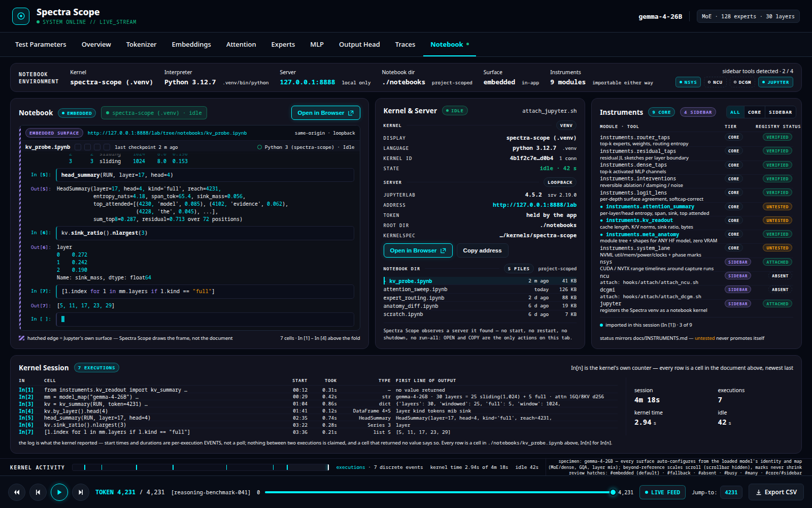Rewind playback to the start
The image size is (812, 508).
(17, 492)
